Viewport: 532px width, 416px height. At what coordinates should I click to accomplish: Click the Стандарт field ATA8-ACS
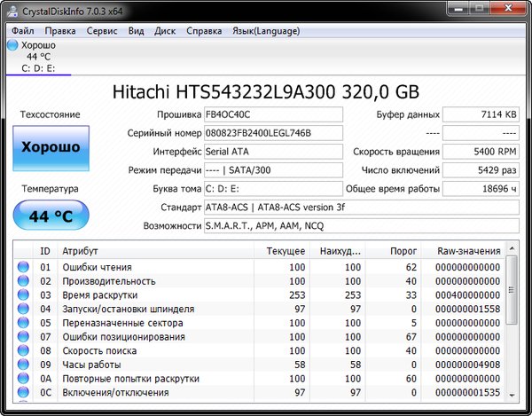pos(362,207)
